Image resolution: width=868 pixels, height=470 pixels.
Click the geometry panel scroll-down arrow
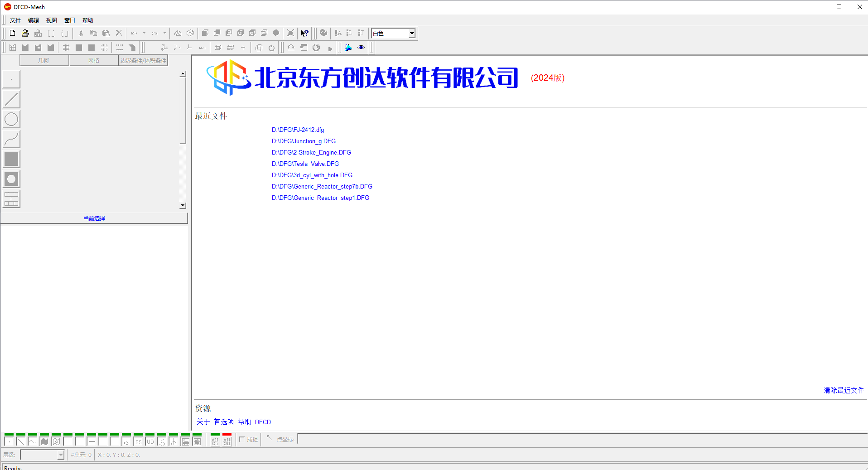(183, 205)
